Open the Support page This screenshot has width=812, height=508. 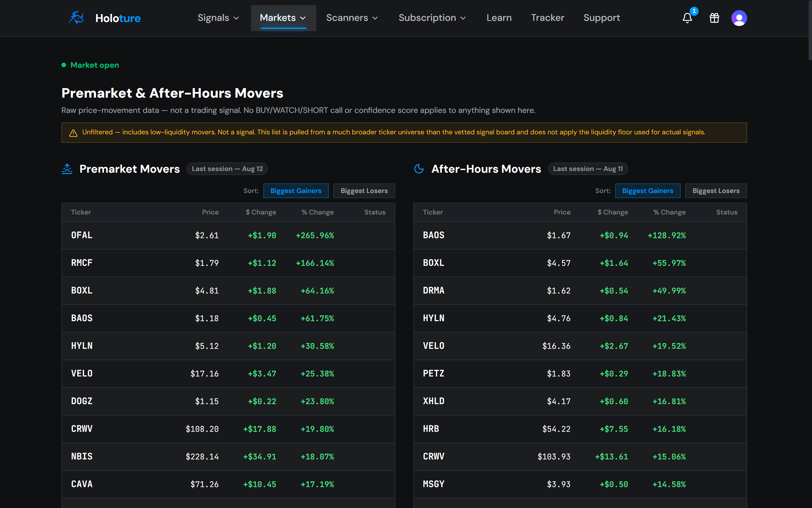(x=602, y=18)
